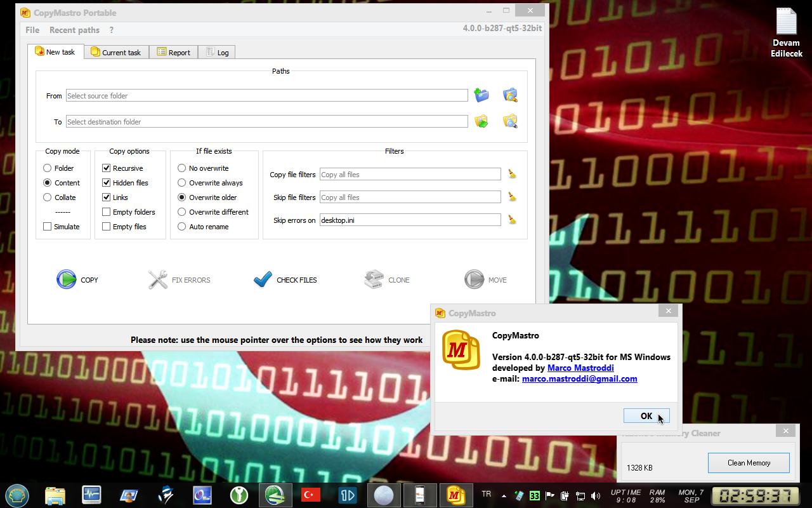Select Collate copy mode
The width and height of the screenshot is (812, 508).
coord(60,197)
